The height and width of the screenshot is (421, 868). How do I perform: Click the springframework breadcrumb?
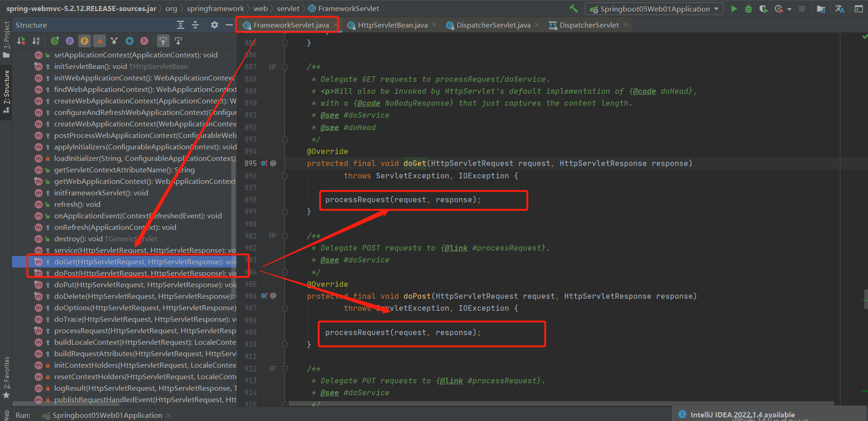click(x=216, y=8)
